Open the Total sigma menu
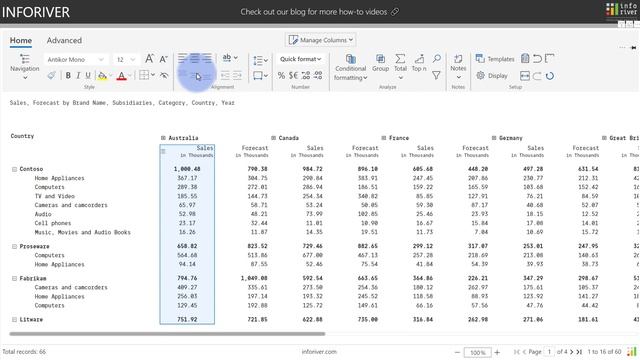640x360 pixels. tap(400, 67)
